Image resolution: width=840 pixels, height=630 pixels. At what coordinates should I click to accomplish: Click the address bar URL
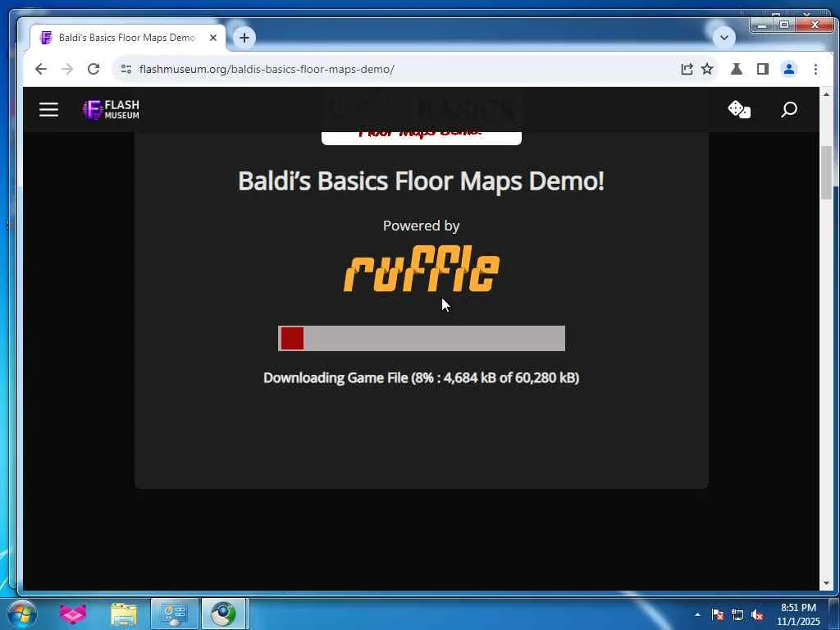click(267, 69)
